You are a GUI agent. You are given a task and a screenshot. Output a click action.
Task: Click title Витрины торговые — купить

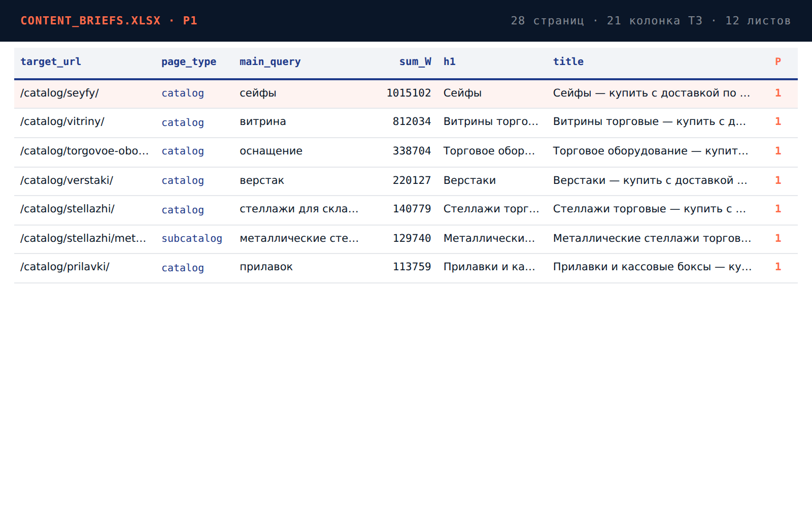coord(650,121)
